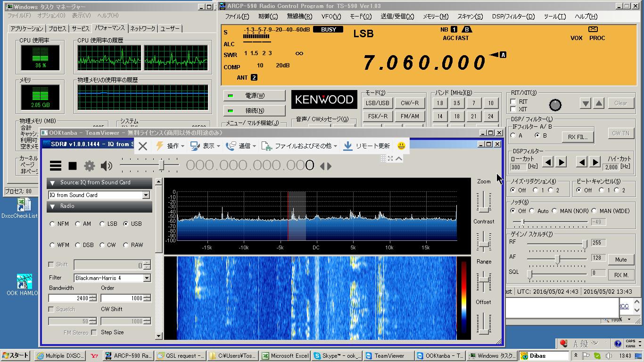Open TeamViewer 操作 lightning menu

click(x=170, y=146)
